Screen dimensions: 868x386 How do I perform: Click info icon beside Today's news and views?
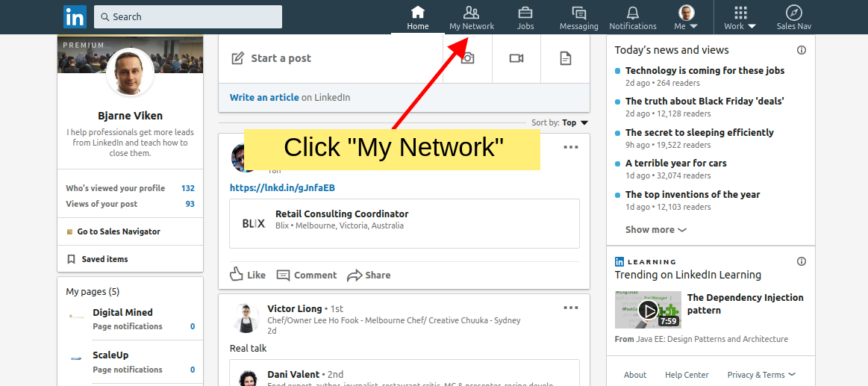(x=801, y=50)
